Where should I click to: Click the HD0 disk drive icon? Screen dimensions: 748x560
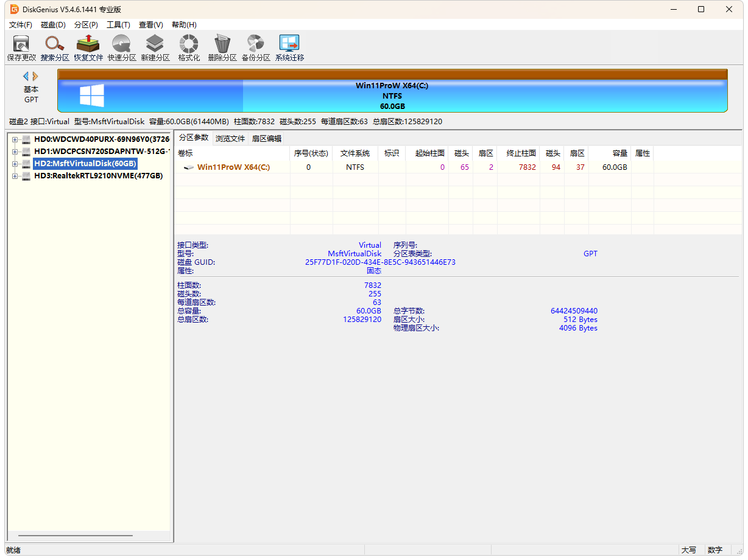coord(26,139)
